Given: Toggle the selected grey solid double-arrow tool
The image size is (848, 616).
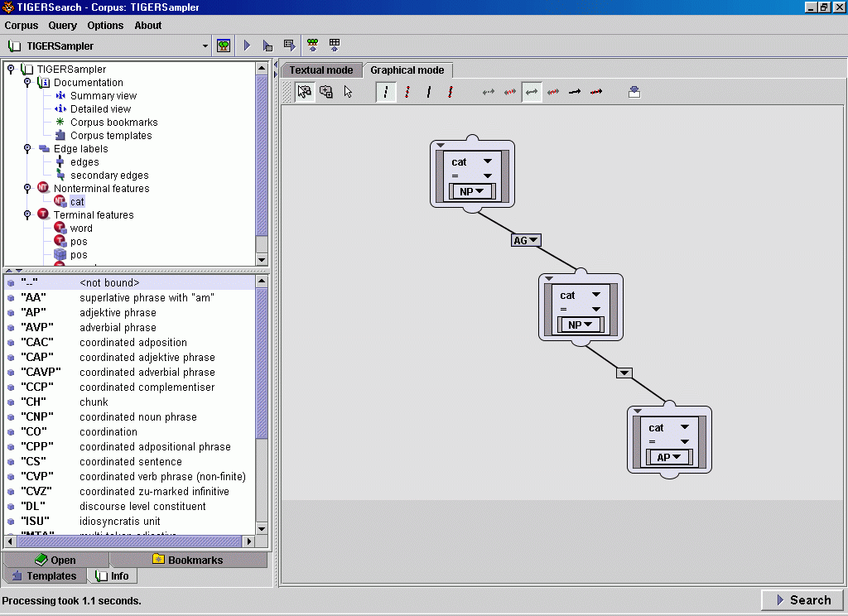Looking at the screenshot, I should point(532,92).
